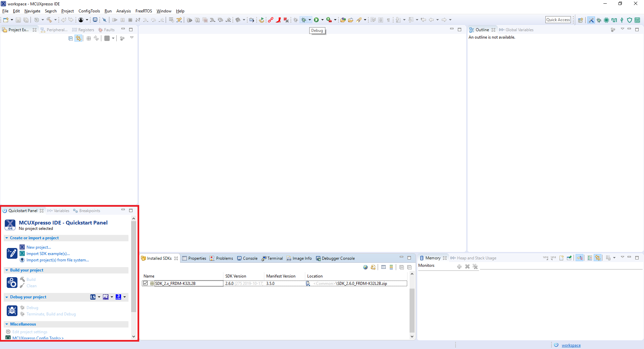Click the red boot icon in the toolbar
Viewport: 644px width, 349px height.
[278, 20]
